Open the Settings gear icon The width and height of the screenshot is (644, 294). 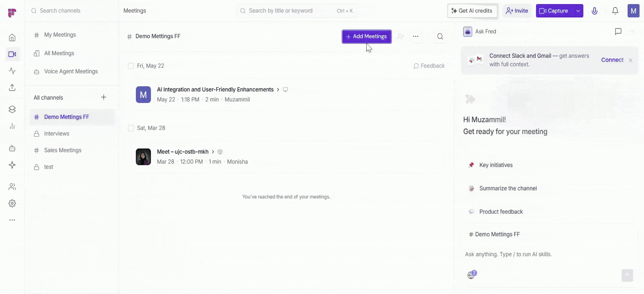pyautogui.click(x=12, y=204)
